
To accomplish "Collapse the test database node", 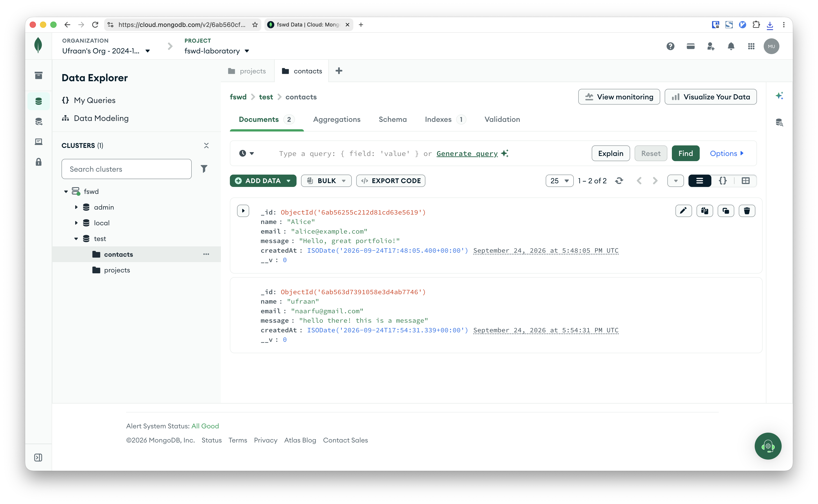I will coord(76,239).
